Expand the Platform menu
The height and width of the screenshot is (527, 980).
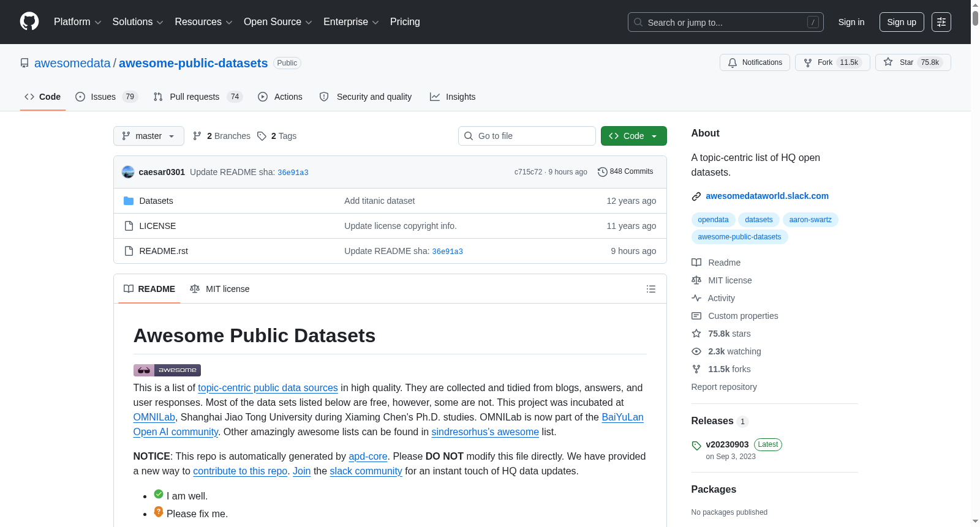[77, 22]
